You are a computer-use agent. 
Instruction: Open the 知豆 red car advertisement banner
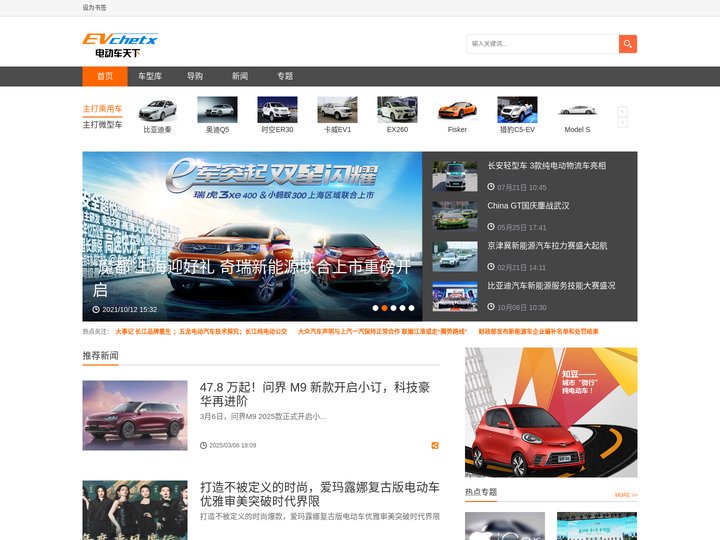[551, 412]
